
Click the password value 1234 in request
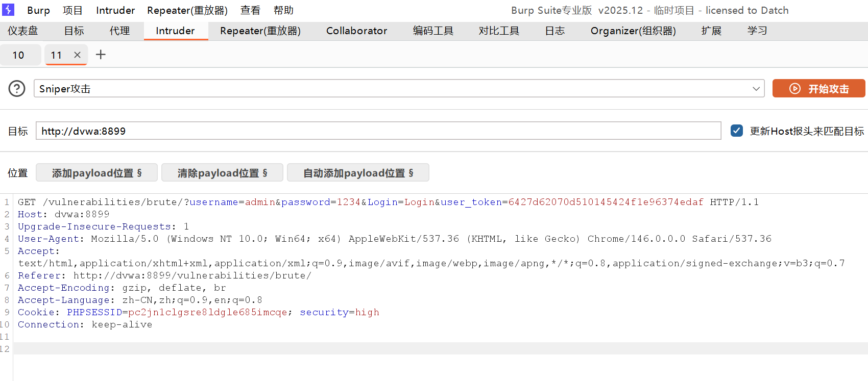pos(349,202)
